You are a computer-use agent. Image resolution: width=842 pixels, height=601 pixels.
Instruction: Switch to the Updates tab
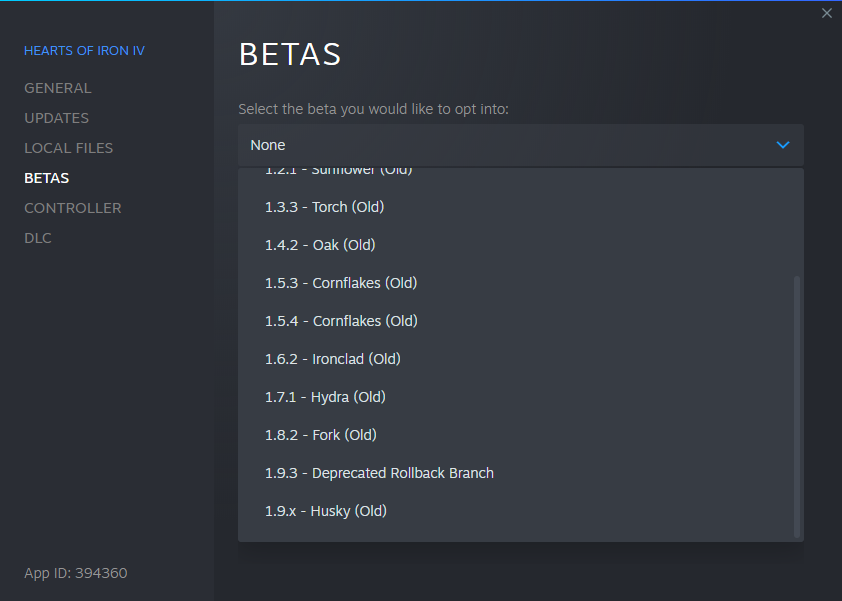pyautogui.click(x=56, y=118)
